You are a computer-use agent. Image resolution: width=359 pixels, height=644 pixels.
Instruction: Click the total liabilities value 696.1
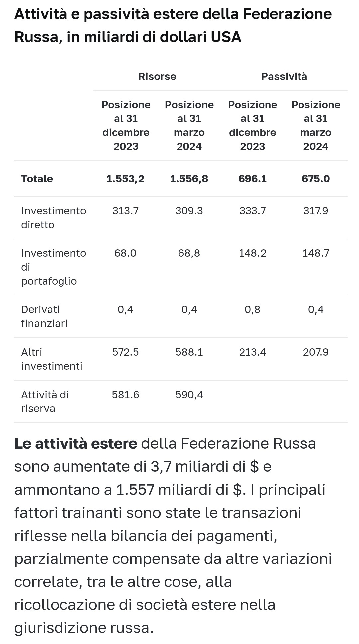(x=252, y=179)
